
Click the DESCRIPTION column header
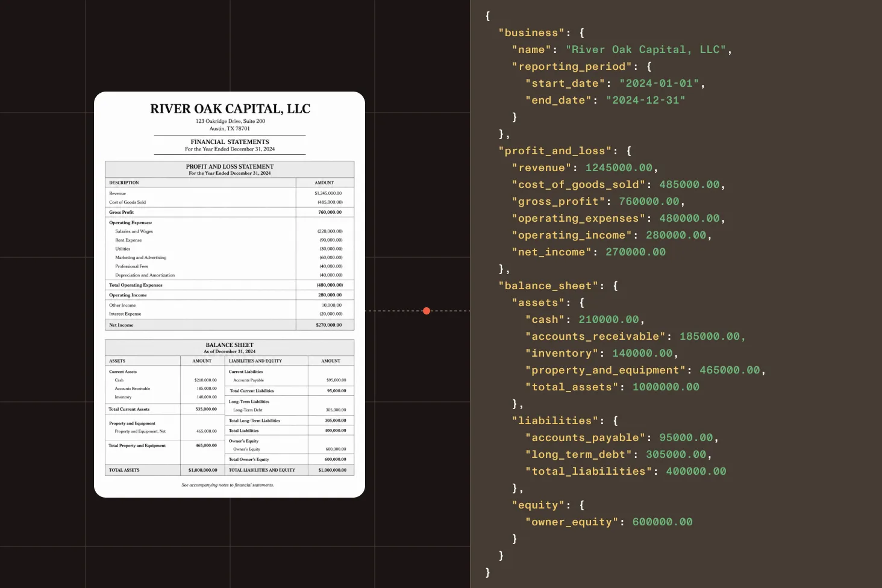click(x=124, y=183)
